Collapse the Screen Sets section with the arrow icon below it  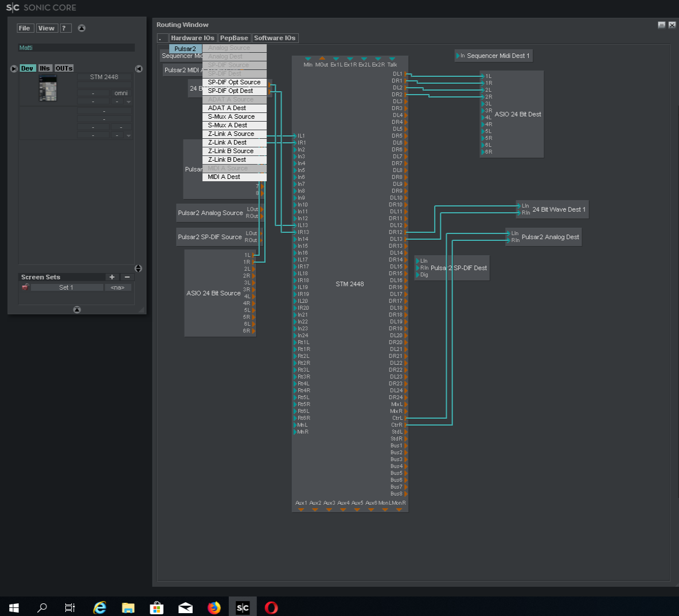pyautogui.click(x=77, y=309)
